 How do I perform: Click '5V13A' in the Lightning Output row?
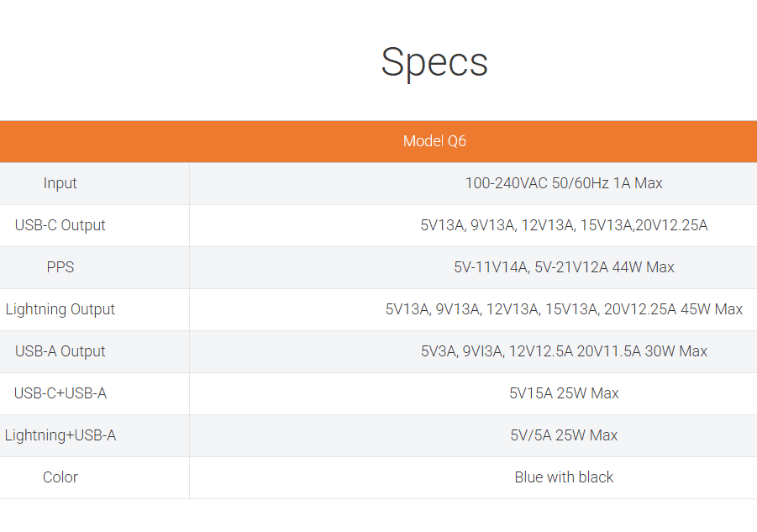pos(407,309)
